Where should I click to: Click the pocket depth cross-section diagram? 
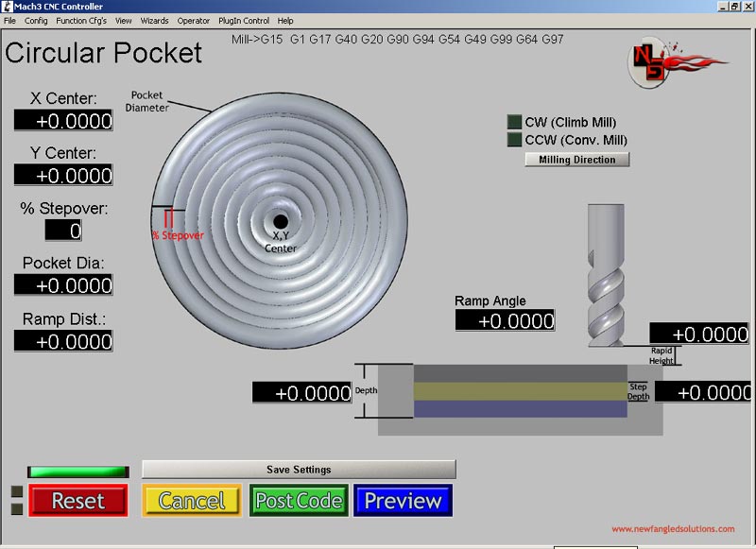click(x=521, y=400)
